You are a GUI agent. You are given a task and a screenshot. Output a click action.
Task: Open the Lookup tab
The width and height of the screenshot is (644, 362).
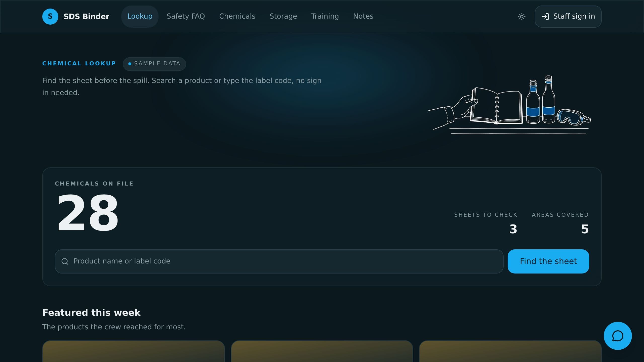click(140, 16)
